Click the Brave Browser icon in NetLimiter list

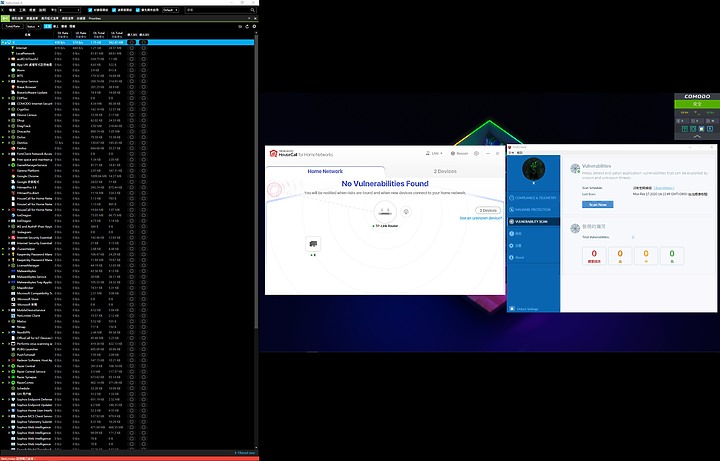(13, 87)
